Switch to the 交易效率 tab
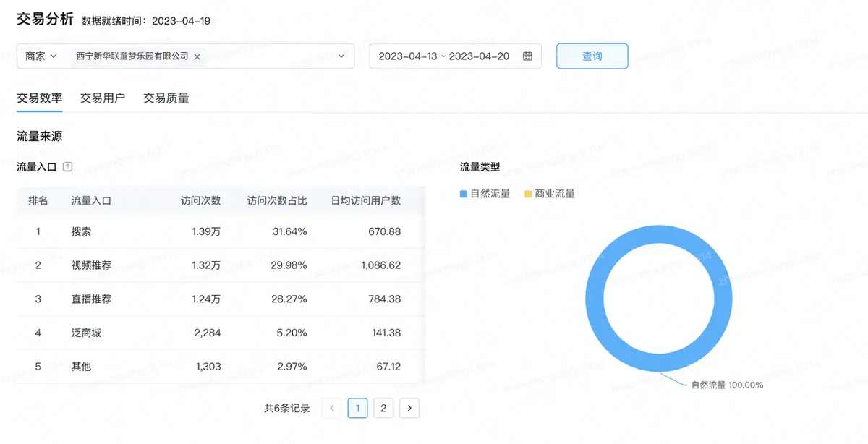Viewport: 868px width, 444px height. (40, 98)
